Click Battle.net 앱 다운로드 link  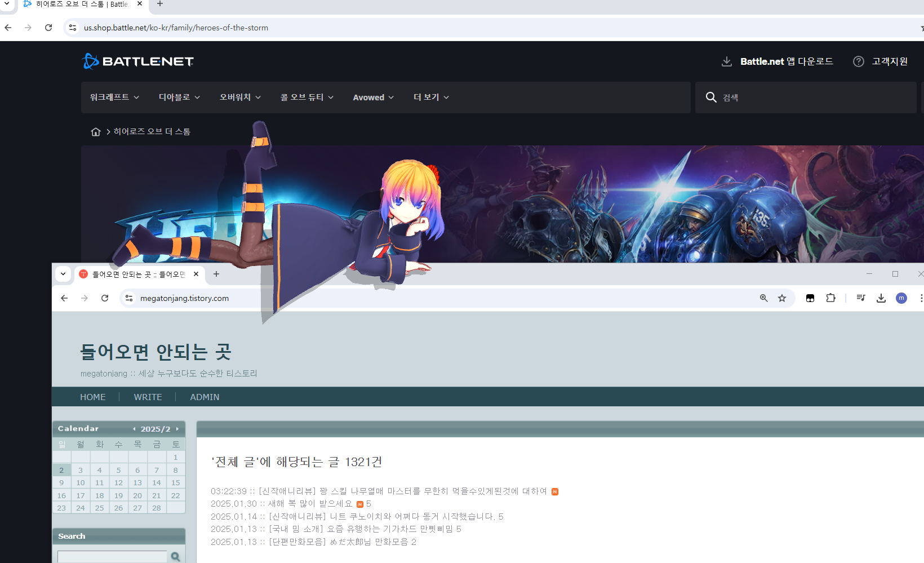click(787, 61)
